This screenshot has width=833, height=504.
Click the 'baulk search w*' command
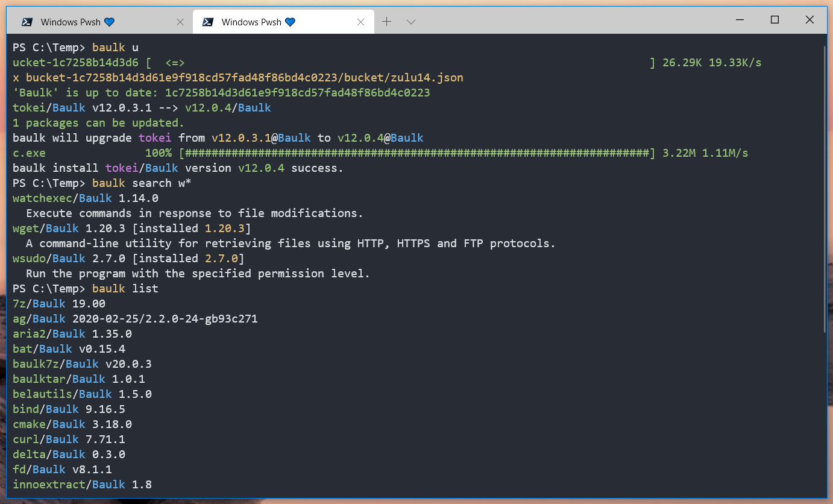[x=142, y=183]
